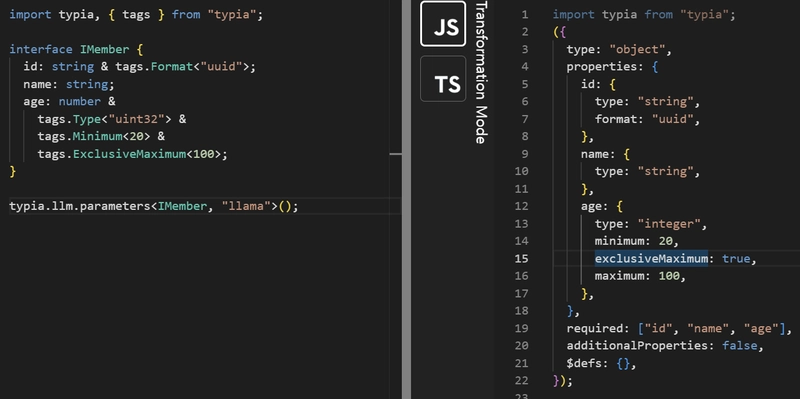Click 'format: "uuid"' in output
Viewport: 800px width, 399px height.
[644, 119]
